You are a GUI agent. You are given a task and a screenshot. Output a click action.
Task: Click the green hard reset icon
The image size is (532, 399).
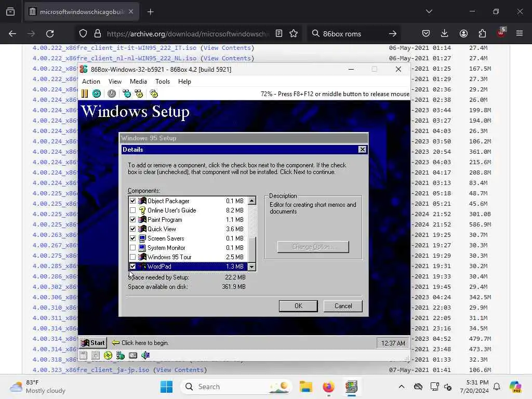coord(96,94)
